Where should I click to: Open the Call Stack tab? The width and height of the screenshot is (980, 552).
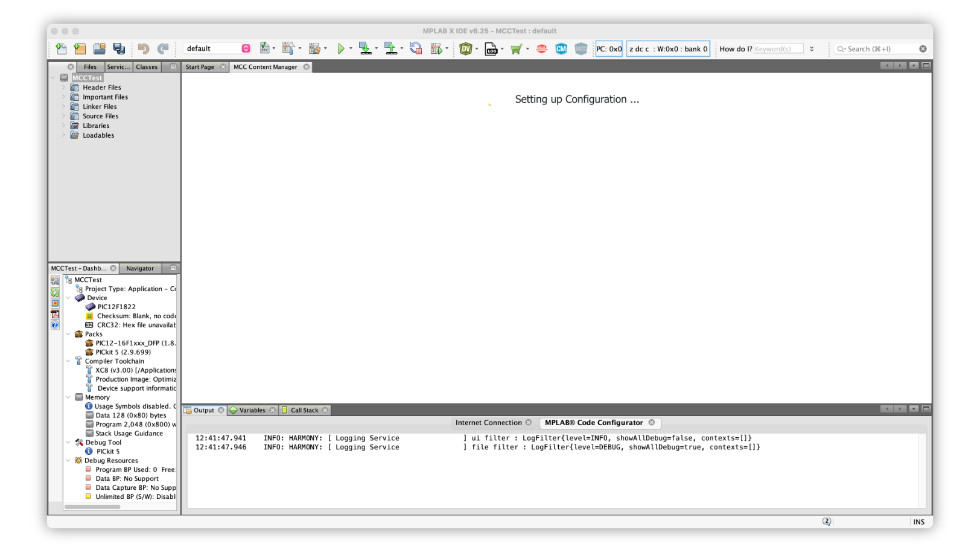304,411
